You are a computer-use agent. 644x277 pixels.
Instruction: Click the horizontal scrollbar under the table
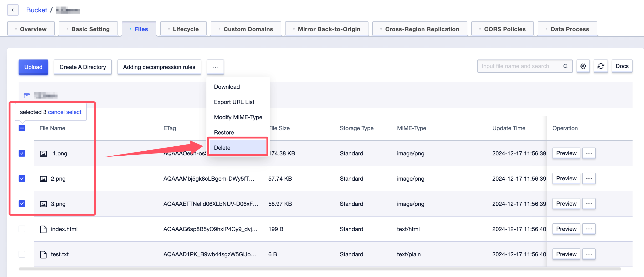click(320, 269)
